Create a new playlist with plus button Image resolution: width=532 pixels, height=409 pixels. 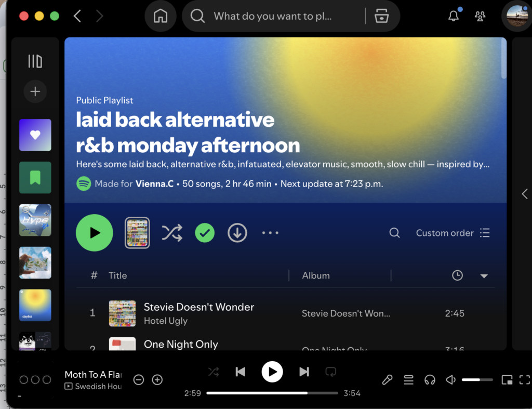click(35, 91)
